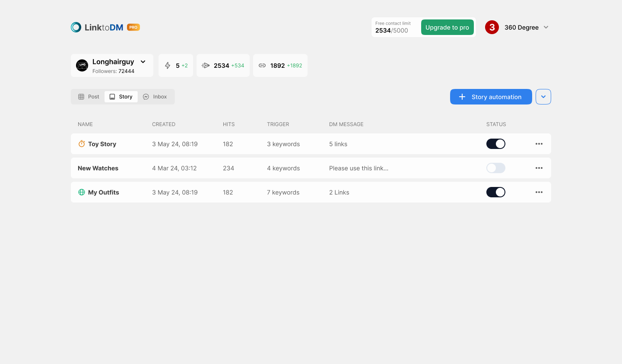Create a new Story automation
The height and width of the screenshot is (364, 622).
491,97
